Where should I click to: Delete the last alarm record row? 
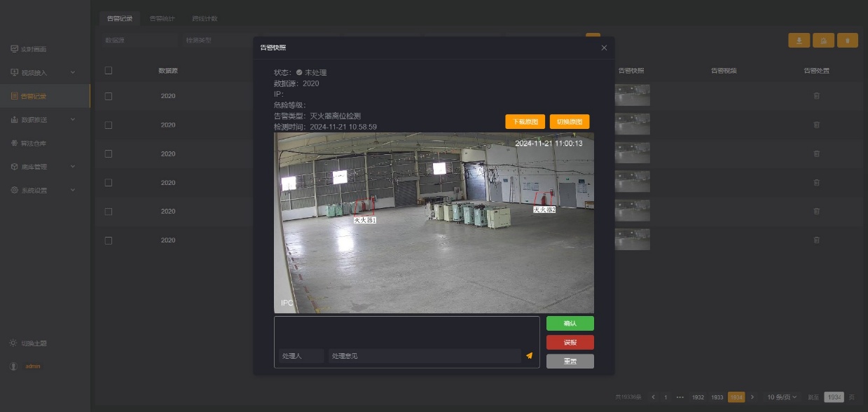[x=816, y=240]
